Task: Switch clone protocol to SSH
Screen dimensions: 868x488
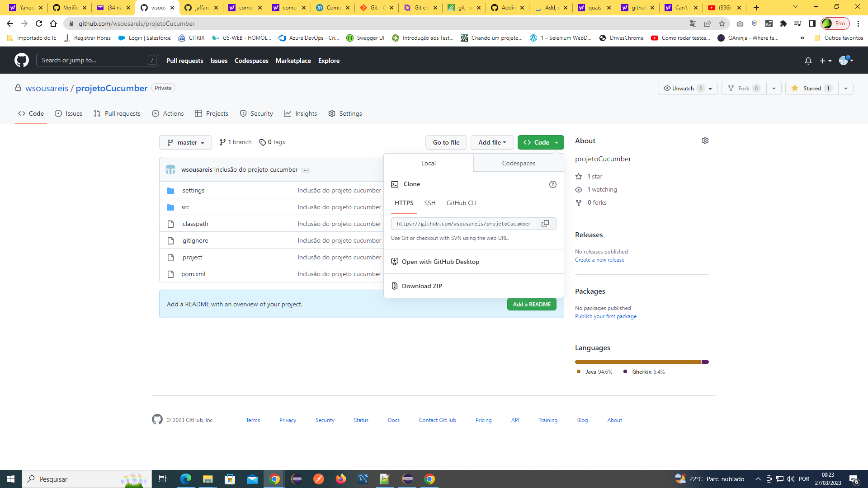Action: 429,203
